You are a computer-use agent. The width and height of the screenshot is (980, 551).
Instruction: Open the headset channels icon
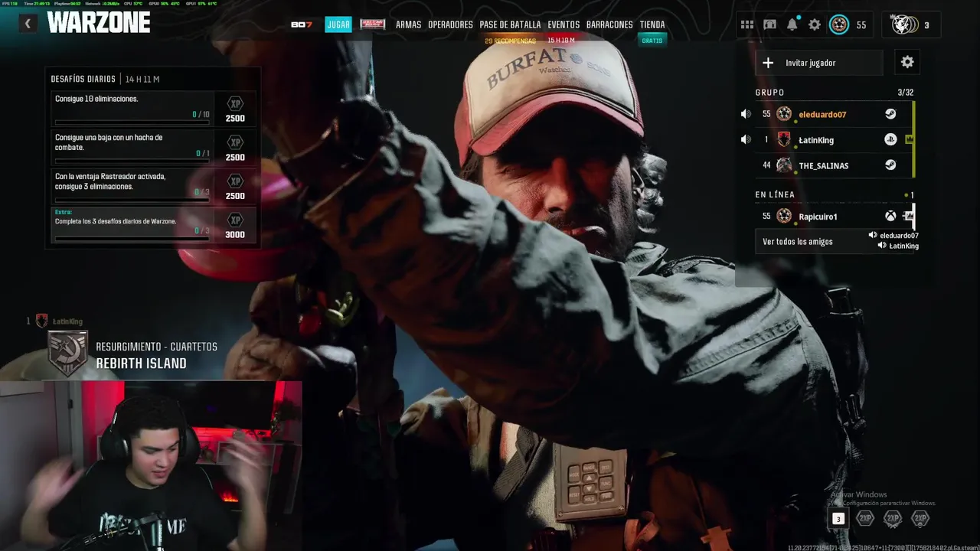(769, 24)
